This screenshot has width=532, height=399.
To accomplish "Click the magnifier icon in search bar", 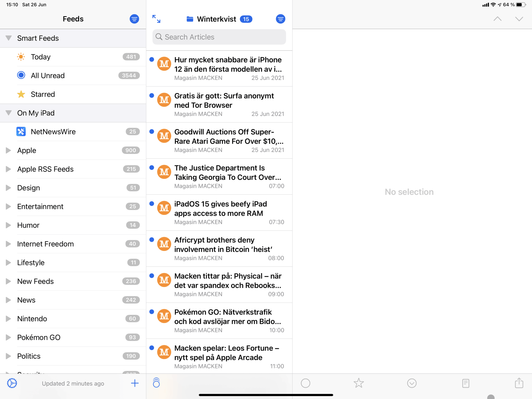I will pyautogui.click(x=159, y=37).
